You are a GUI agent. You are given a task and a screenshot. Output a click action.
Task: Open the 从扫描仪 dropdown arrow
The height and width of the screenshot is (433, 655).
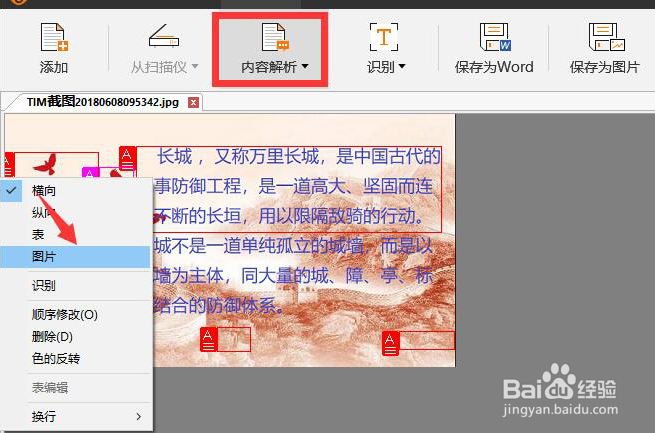point(195,66)
